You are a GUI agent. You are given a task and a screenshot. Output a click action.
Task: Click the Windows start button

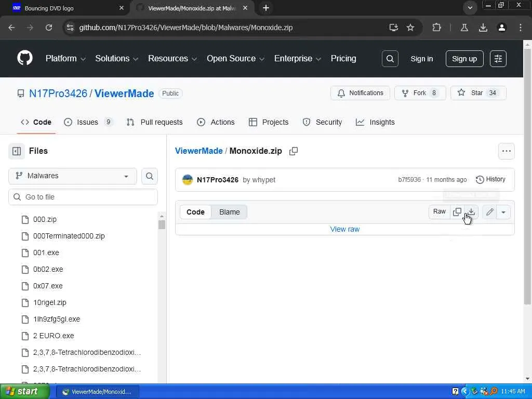point(25,392)
